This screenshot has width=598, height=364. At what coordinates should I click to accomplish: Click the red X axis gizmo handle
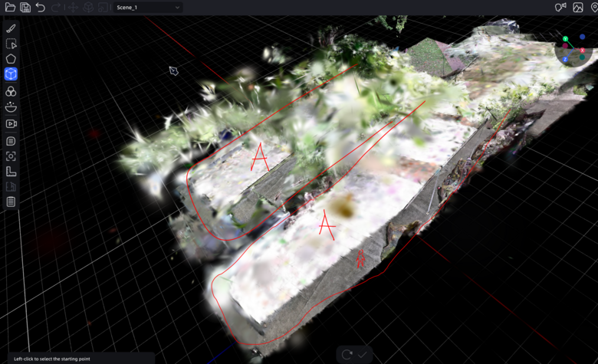(x=583, y=51)
